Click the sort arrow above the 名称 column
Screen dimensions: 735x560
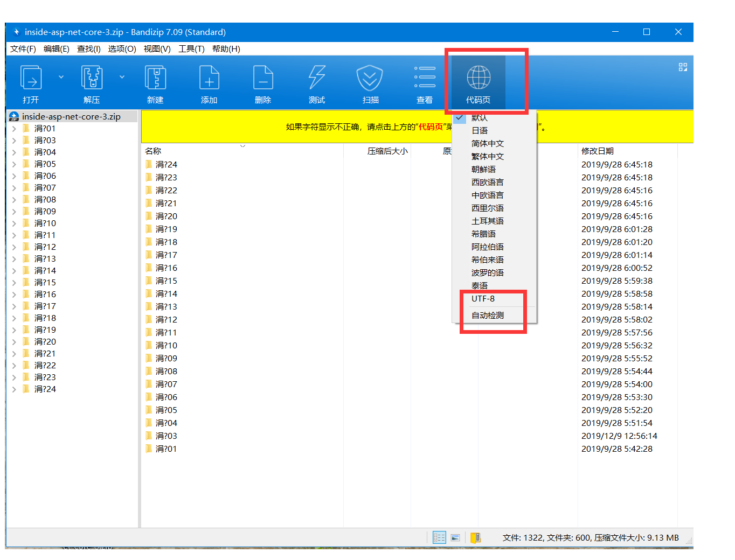(x=242, y=146)
